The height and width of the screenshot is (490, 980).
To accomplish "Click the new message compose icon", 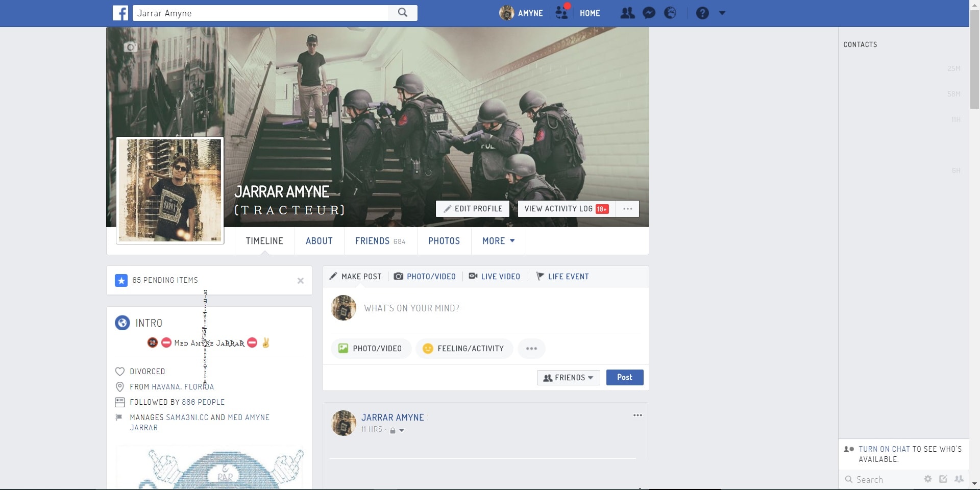I will tap(943, 479).
